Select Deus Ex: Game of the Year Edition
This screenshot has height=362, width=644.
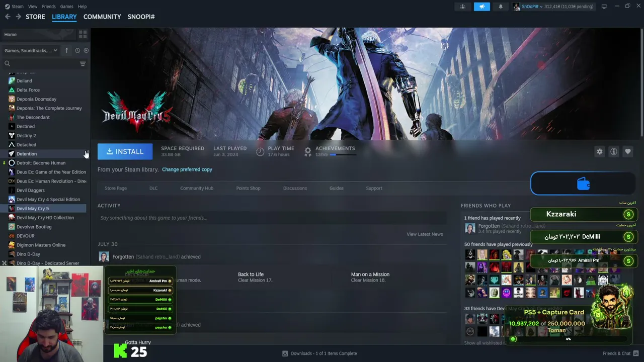point(47,172)
